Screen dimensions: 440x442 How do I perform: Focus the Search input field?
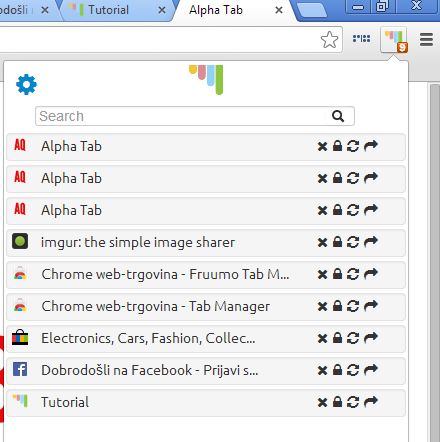[x=195, y=116]
